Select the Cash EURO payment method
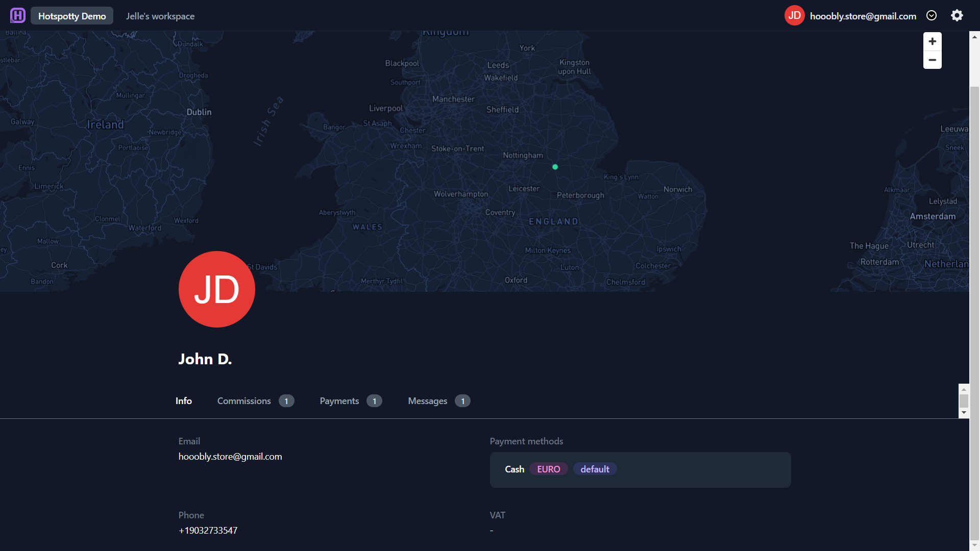This screenshot has height=551, width=980. coord(641,470)
